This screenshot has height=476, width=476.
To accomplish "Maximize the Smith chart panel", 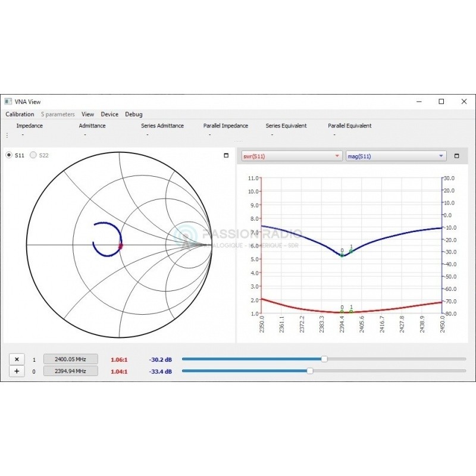I will tap(226, 155).
